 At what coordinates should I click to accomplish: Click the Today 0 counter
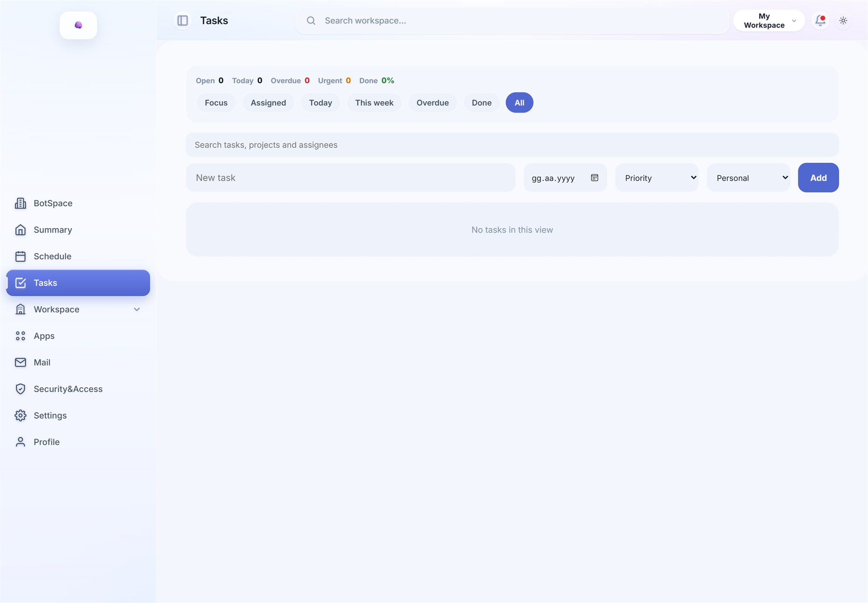pyautogui.click(x=247, y=81)
